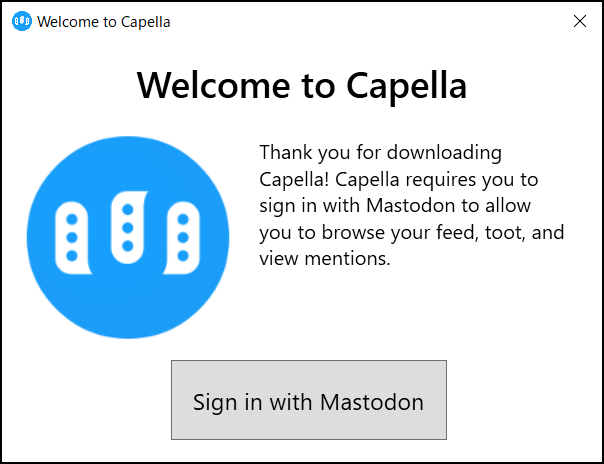
Task: Click the "browse your feed, toot, and" line
Action: point(412,233)
